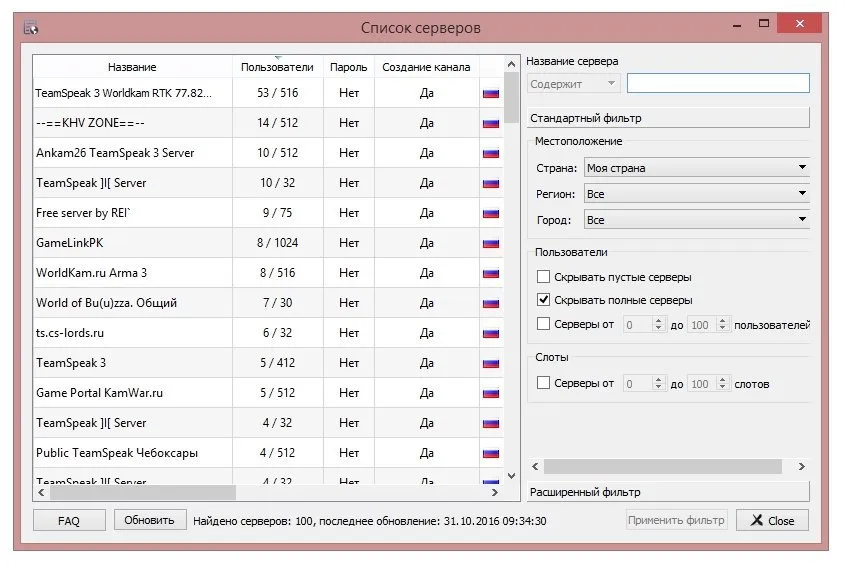Expand the Расширенный фильтр section
This screenshot has height=570, width=846.
click(668, 492)
